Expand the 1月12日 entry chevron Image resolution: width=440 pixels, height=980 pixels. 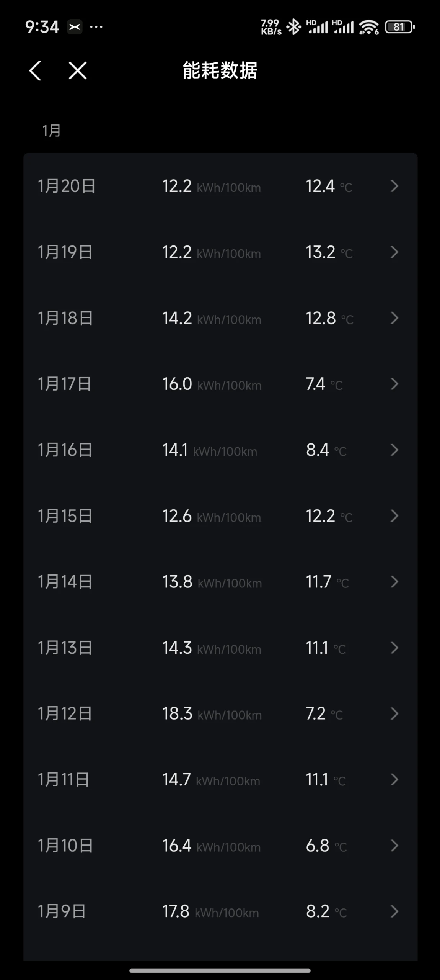tap(394, 713)
